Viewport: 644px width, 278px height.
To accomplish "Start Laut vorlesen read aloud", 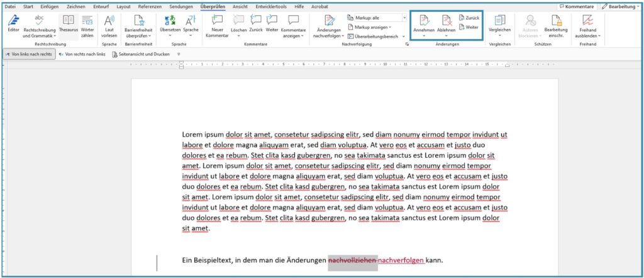I will pyautogui.click(x=109, y=25).
